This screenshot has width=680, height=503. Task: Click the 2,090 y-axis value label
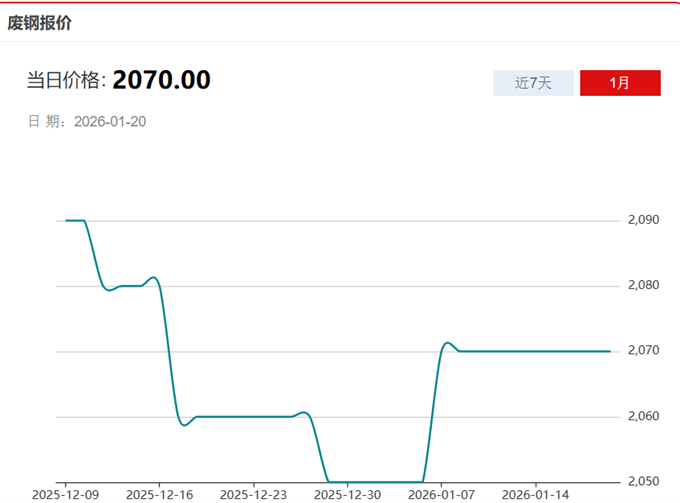pyautogui.click(x=641, y=220)
